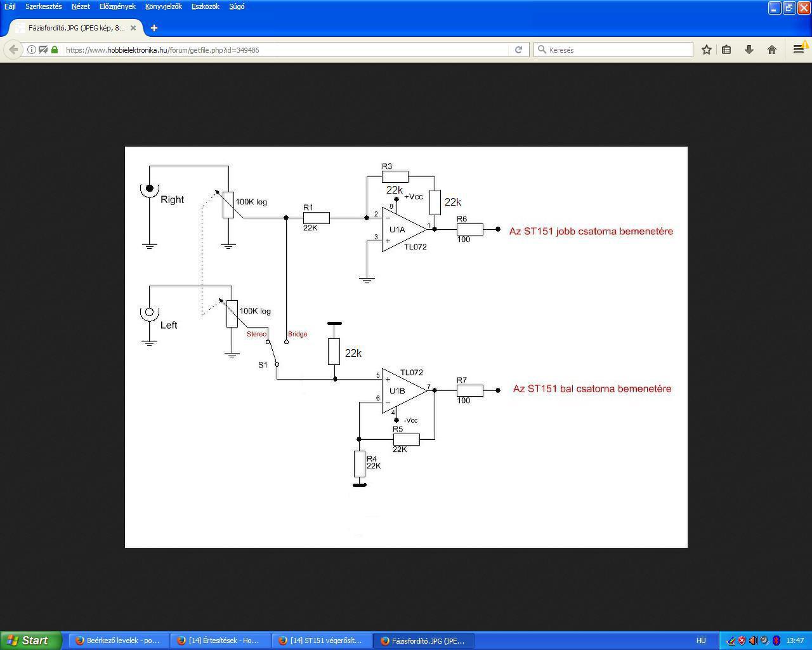Image resolution: width=812 pixels, height=650 pixels.
Task: Click the 'S1' switch label
Action: click(263, 365)
